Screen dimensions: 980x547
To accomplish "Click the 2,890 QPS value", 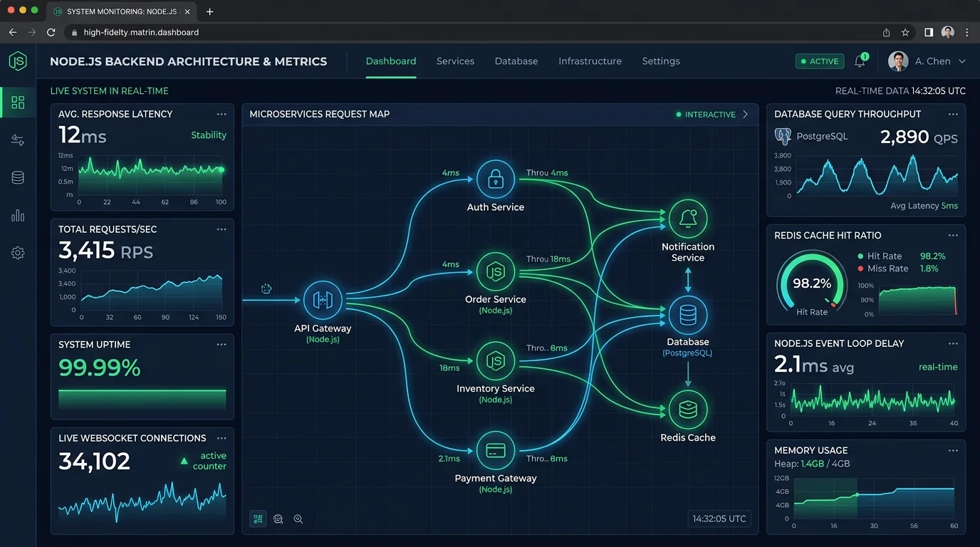I will (919, 137).
